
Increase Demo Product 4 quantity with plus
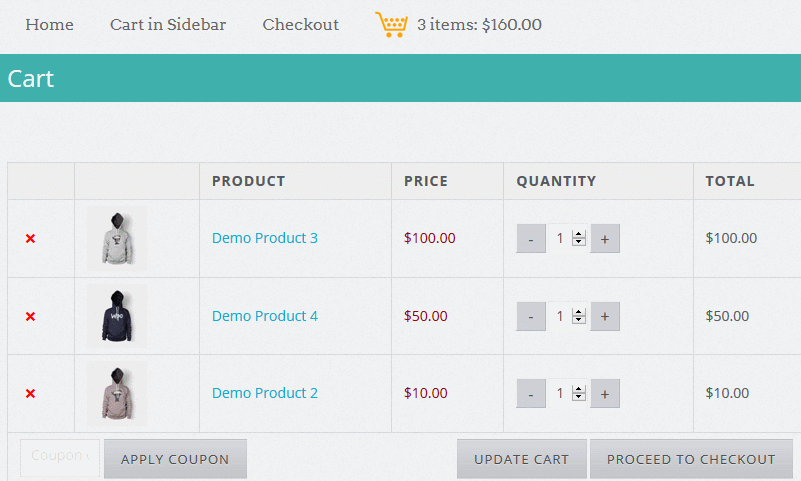[605, 317]
